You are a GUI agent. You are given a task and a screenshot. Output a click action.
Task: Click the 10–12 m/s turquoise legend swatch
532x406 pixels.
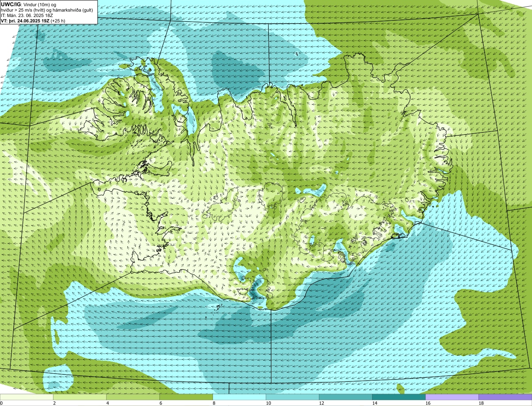293,397
